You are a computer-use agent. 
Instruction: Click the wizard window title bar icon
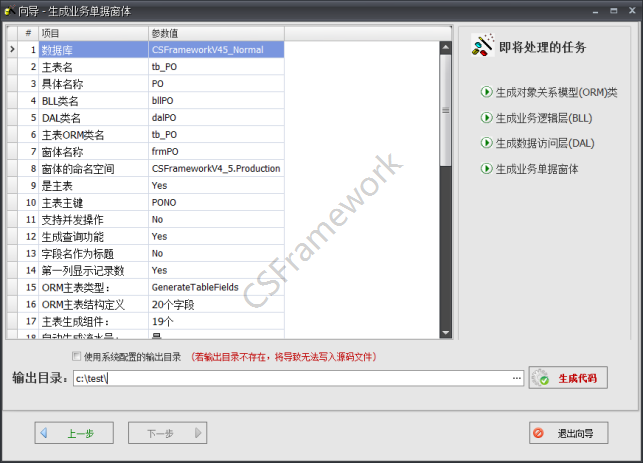pos(9,11)
